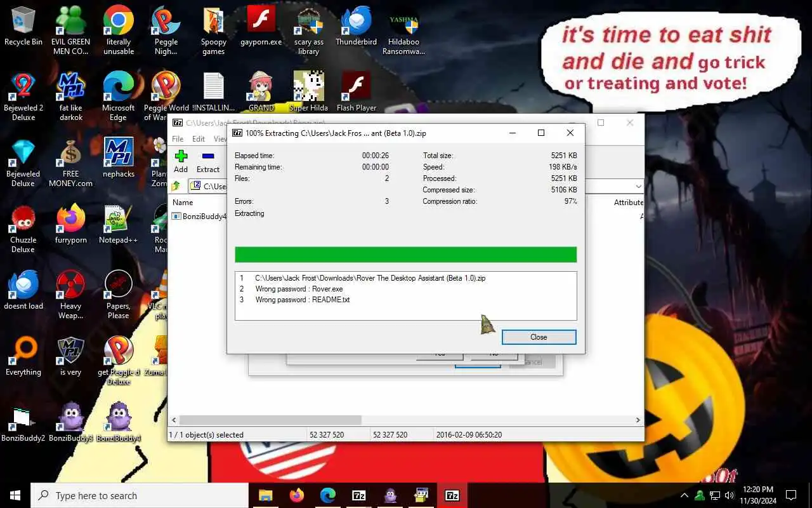
Task: Go up one folder with the 7-Zip arrow icon
Action: pos(176,186)
